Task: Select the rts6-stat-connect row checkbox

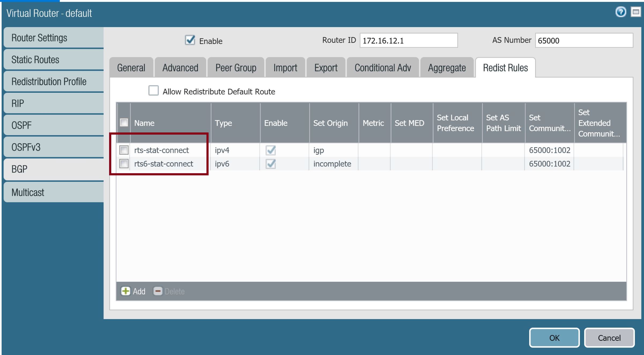Action: tap(124, 164)
